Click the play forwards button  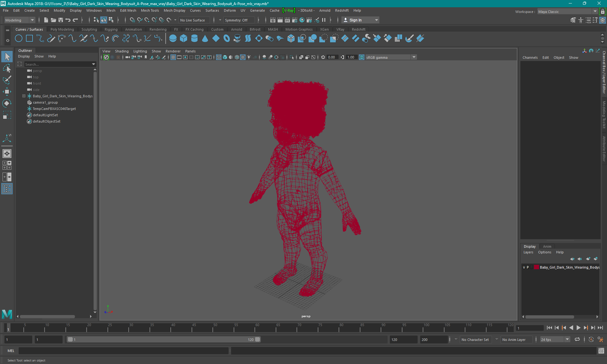click(x=578, y=328)
